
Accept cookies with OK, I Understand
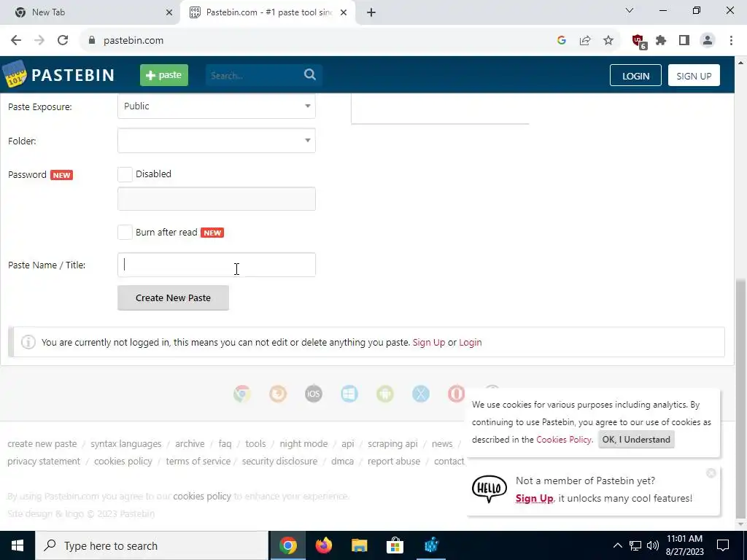point(636,440)
